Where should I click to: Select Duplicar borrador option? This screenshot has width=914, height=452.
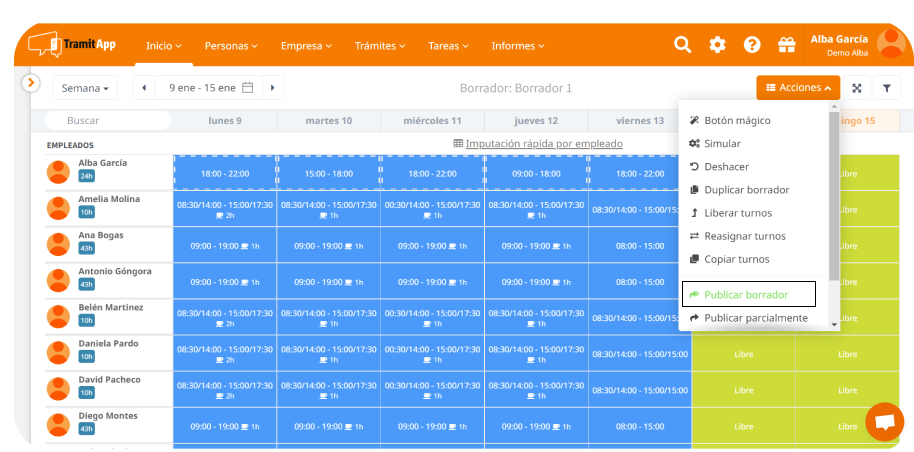pyautogui.click(x=746, y=190)
